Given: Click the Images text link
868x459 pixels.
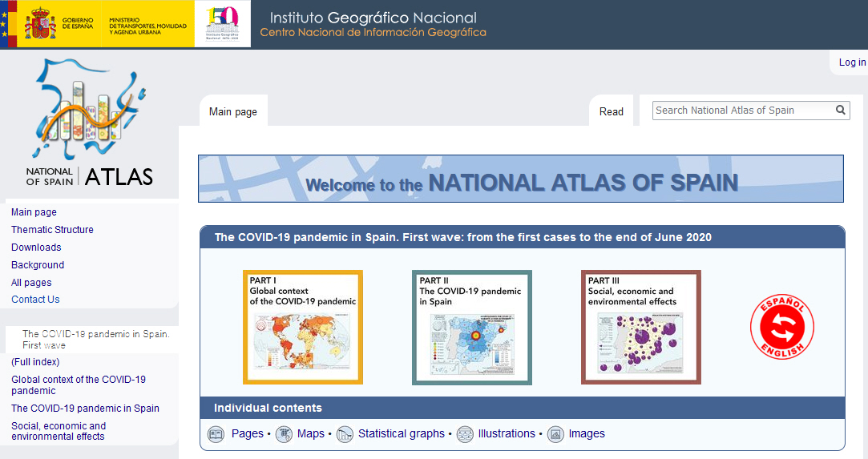Looking at the screenshot, I should click(x=587, y=433).
